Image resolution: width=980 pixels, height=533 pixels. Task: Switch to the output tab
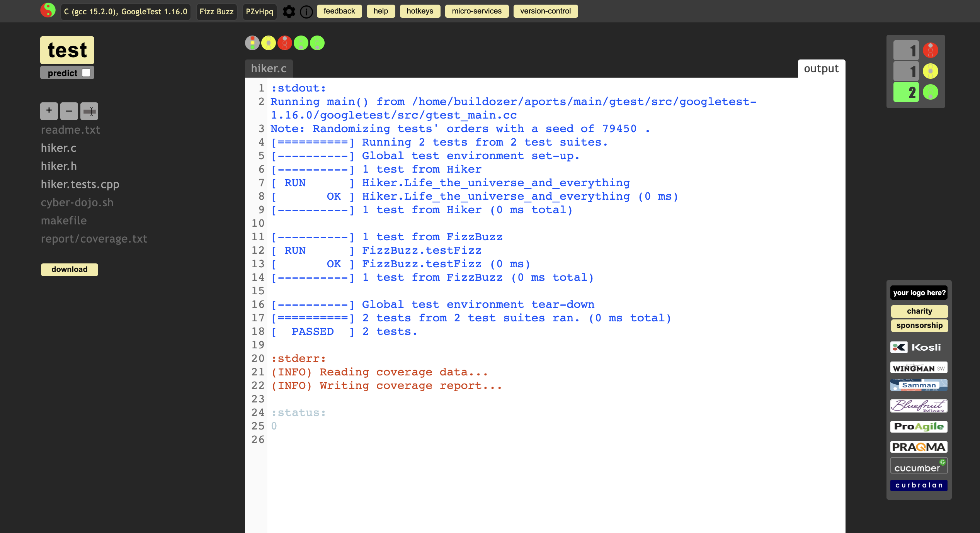821,69
